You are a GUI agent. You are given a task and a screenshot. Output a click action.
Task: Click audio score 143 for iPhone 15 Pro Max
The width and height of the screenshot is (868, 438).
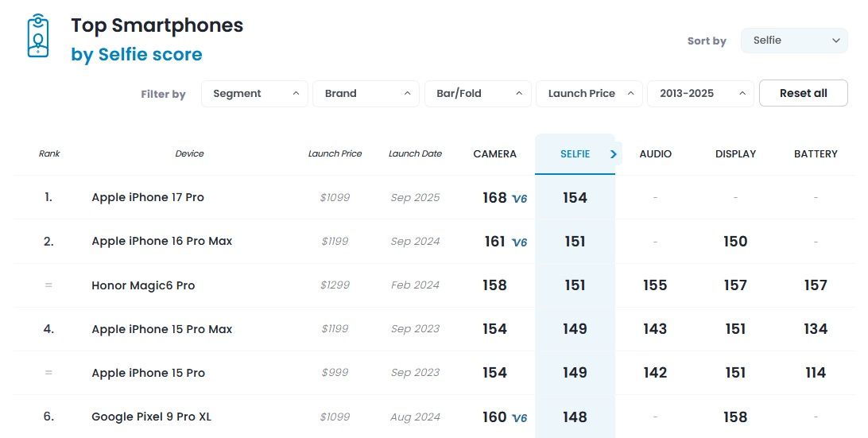click(x=656, y=329)
